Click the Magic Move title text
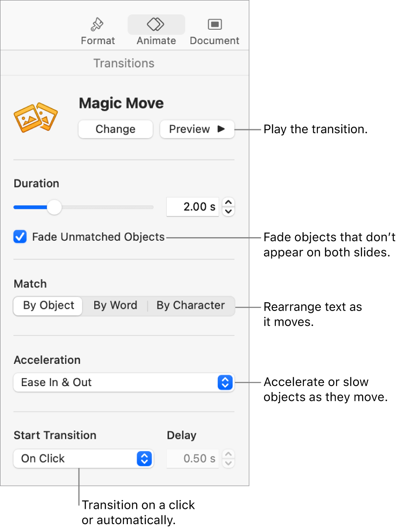 tap(121, 103)
